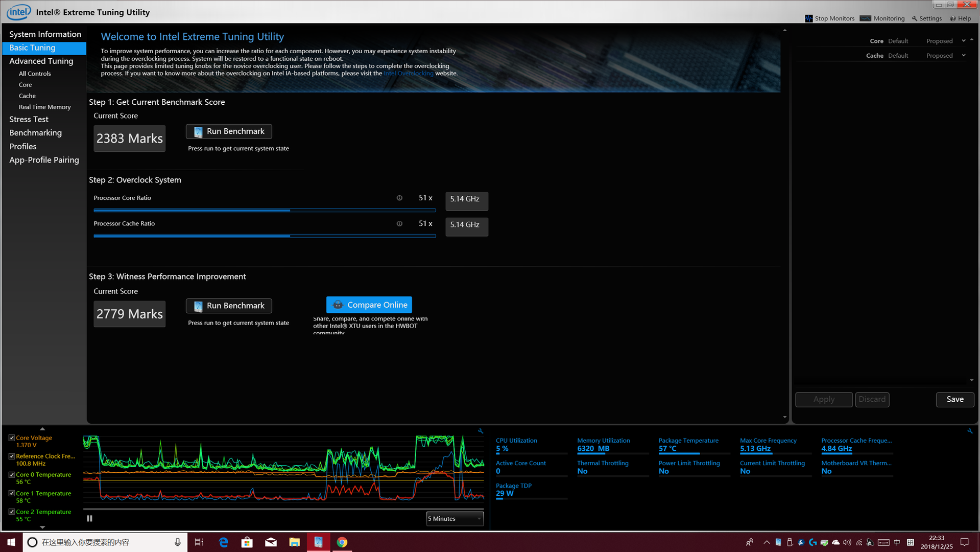Click down arrow below monitor list
The height and width of the screenshot is (552, 980).
point(42,527)
